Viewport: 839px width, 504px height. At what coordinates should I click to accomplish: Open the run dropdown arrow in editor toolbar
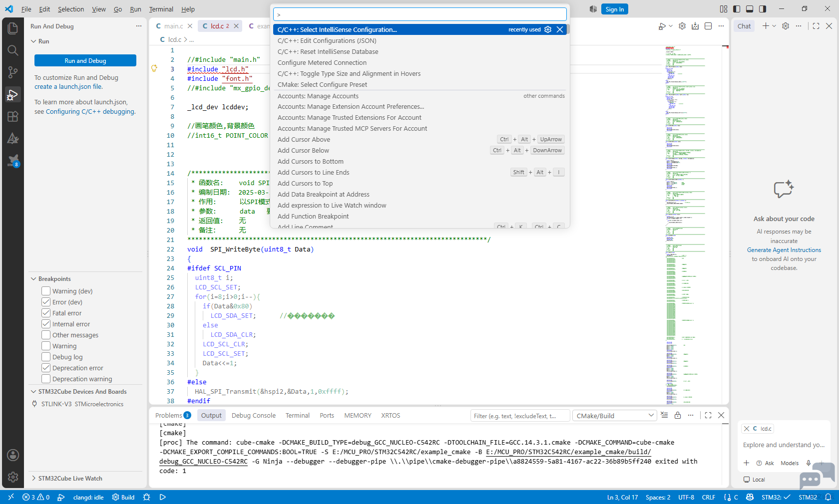point(671,26)
